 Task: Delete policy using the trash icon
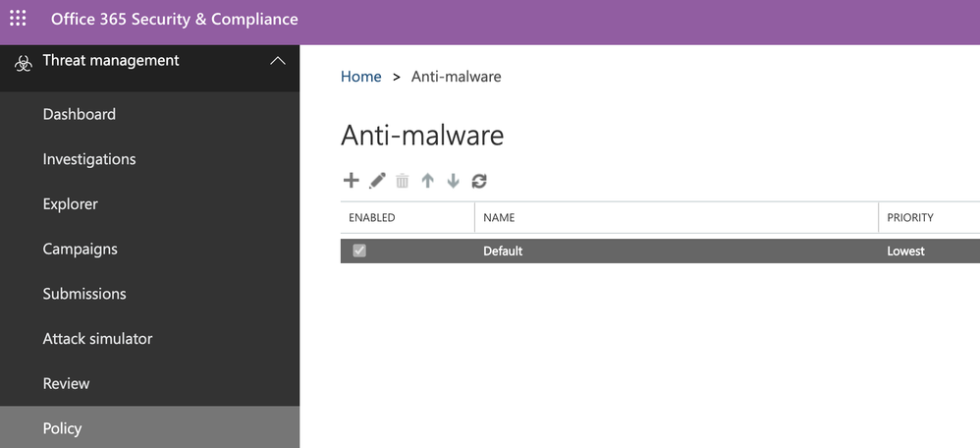pyautogui.click(x=403, y=181)
